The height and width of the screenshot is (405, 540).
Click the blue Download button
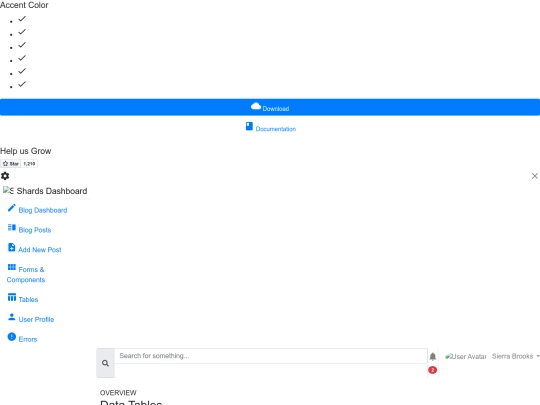tap(270, 107)
